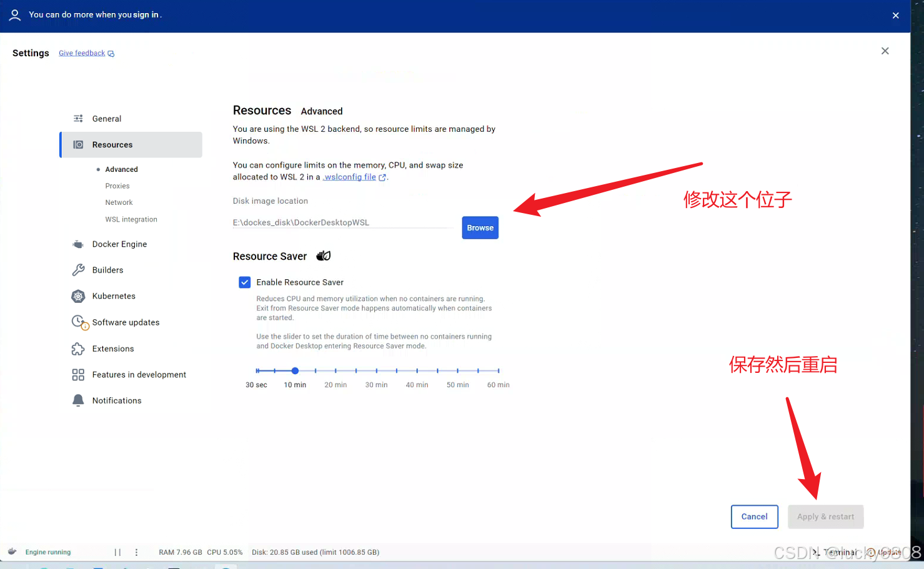Click the Cancel button
This screenshot has height=569, width=924.
(755, 517)
